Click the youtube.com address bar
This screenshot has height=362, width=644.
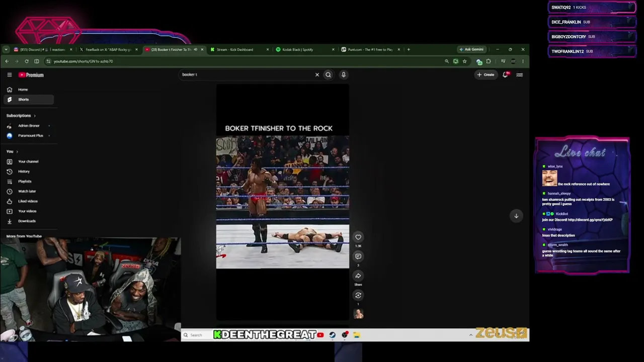[x=247, y=61]
